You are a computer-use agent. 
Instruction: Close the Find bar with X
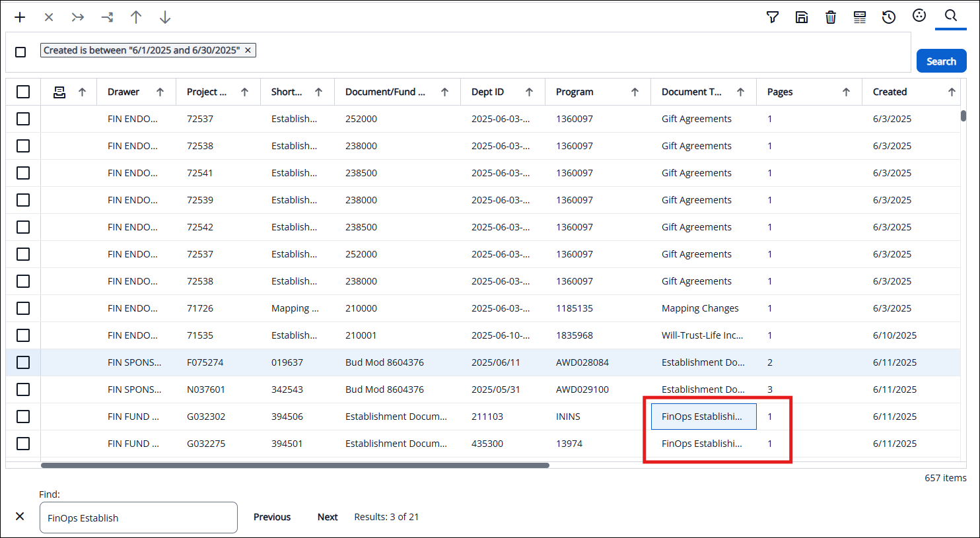click(x=20, y=516)
